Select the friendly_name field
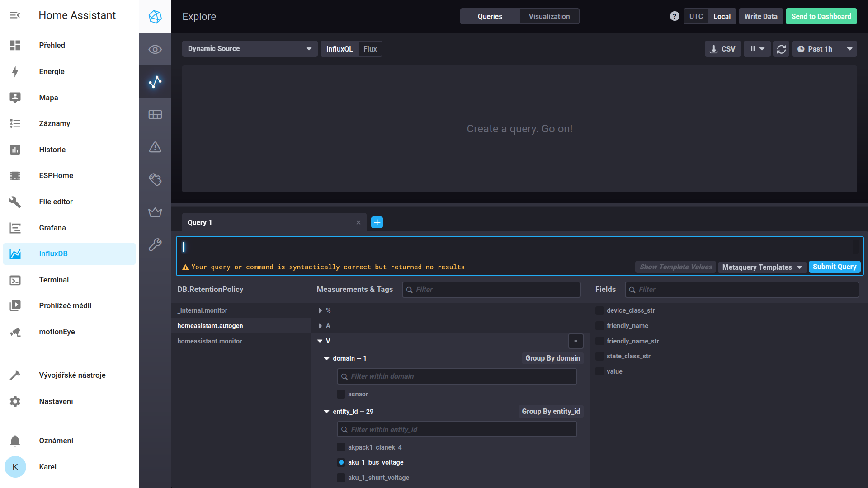 click(x=599, y=326)
